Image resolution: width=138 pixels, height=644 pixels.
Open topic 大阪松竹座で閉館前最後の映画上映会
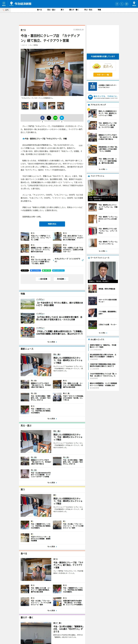(x=103, y=366)
